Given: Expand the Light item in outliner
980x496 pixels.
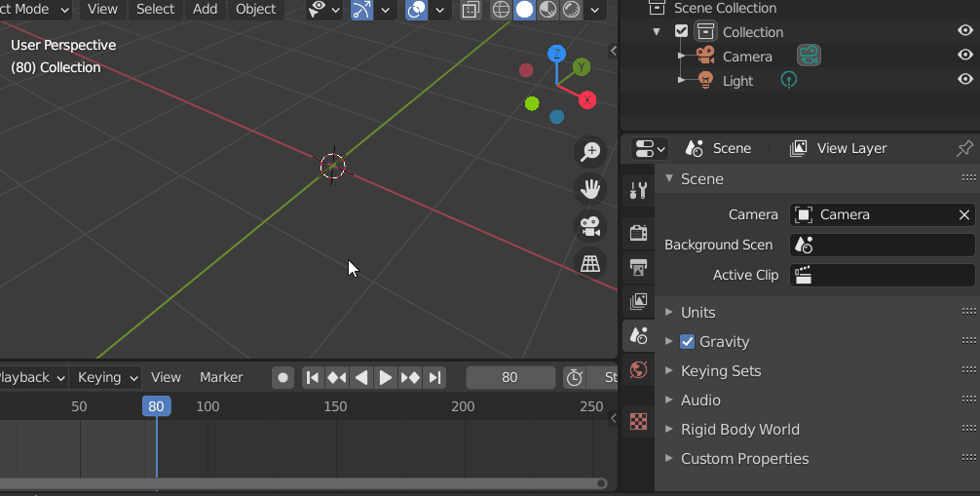Looking at the screenshot, I should [681, 80].
